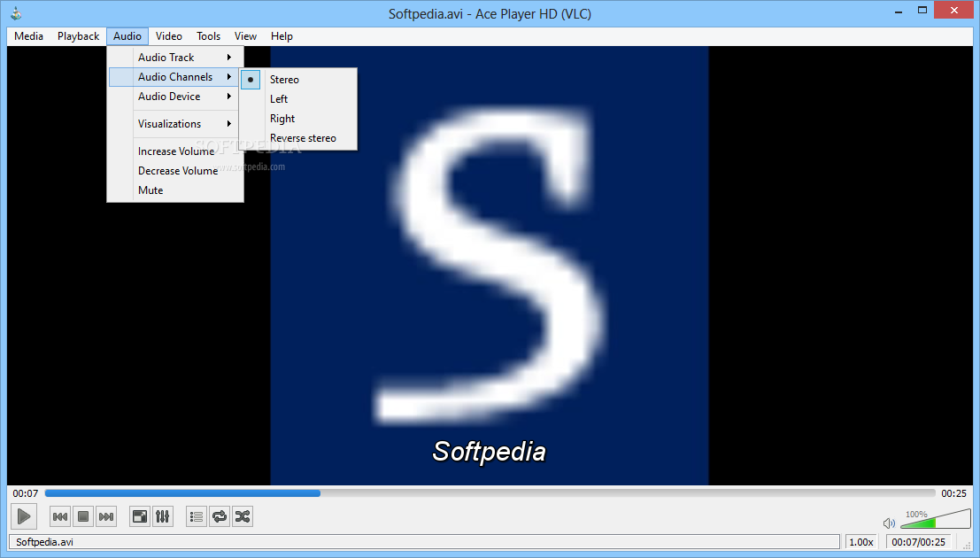Click elapsed time label 00:07
The width and height of the screenshot is (980, 558).
(25, 493)
